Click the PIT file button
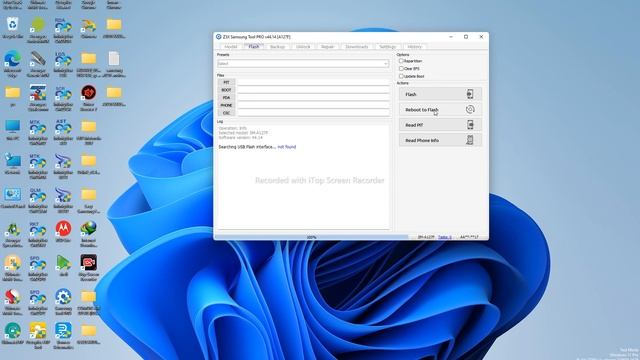 pyautogui.click(x=226, y=82)
